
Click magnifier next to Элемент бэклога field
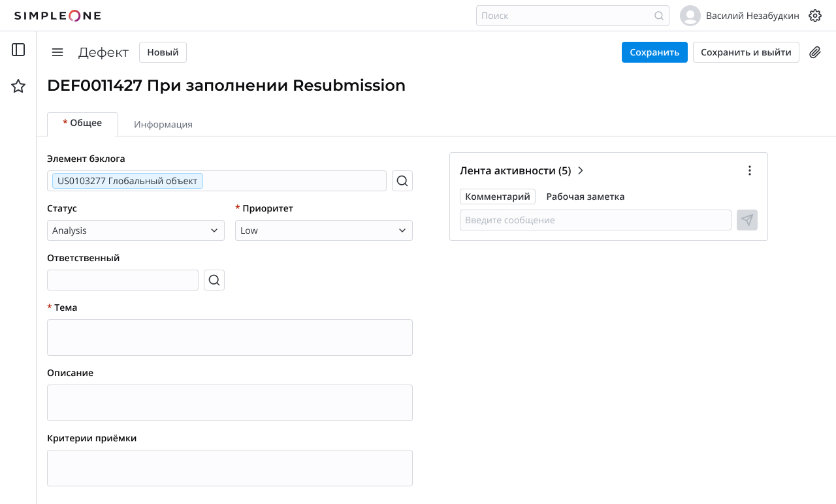(402, 181)
